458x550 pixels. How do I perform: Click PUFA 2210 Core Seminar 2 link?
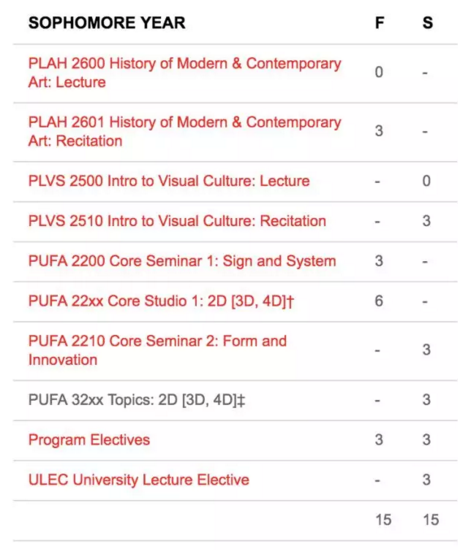point(157,350)
